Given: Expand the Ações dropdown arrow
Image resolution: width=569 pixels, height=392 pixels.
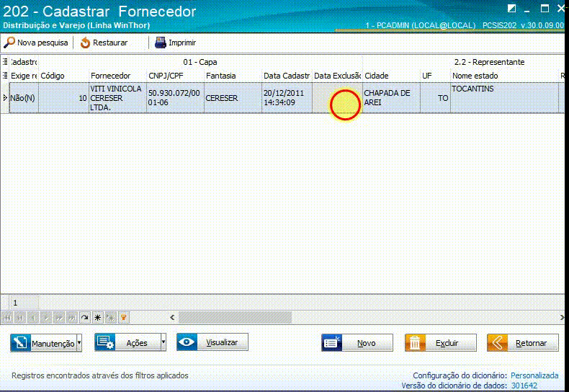Looking at the screenshot, I should click(x=163, y=342).
